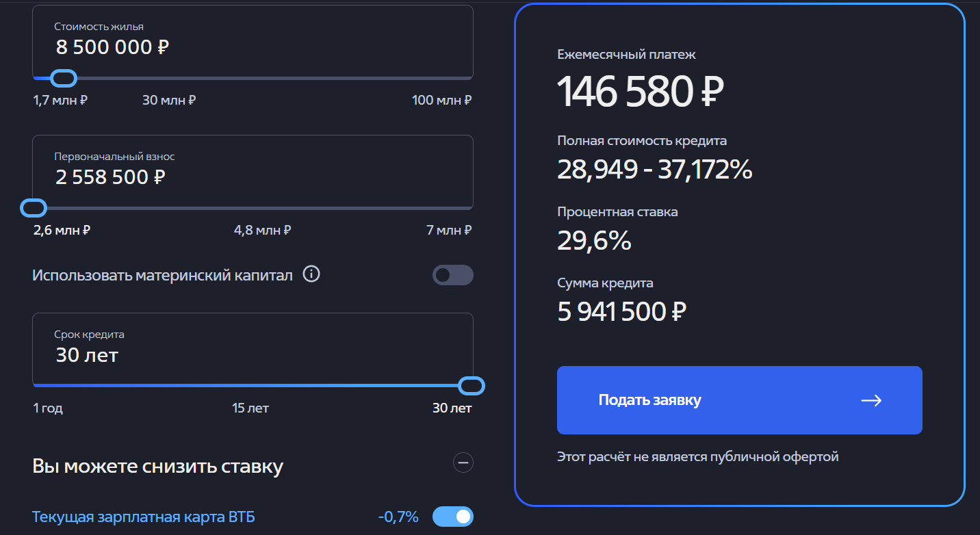Click the 'Вы можете снизить ставку' heading

pyautogui.click(x=157, y=467)
